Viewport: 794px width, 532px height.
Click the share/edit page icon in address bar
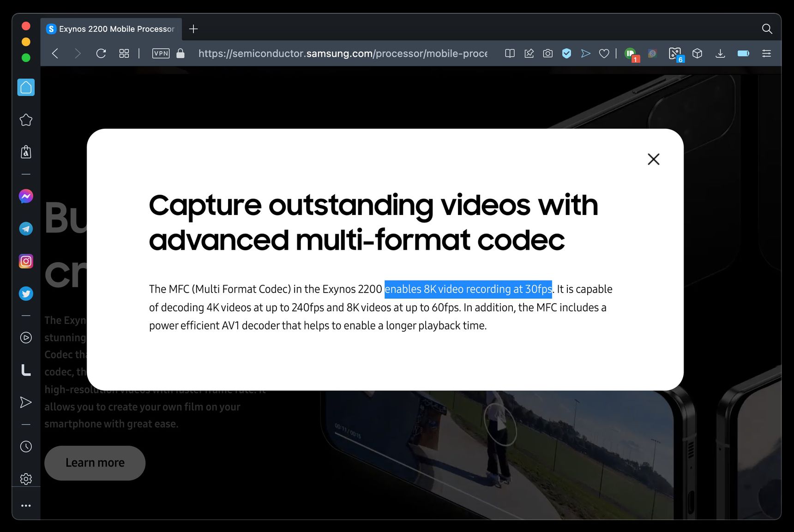(x=529, y=54)
